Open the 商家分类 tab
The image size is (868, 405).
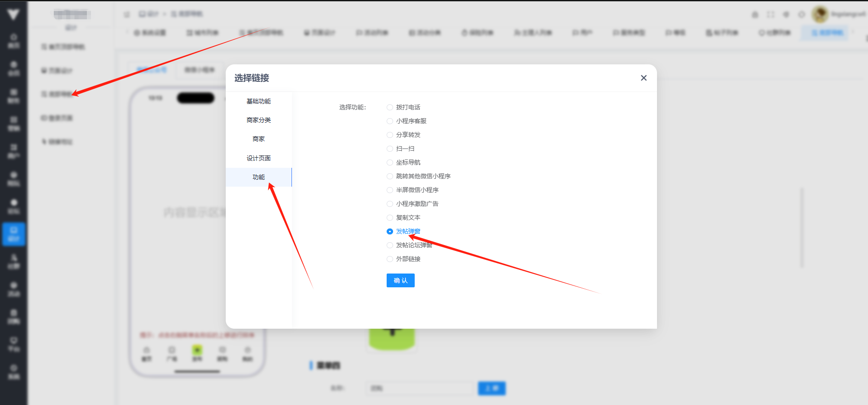[x=258, y=120]
